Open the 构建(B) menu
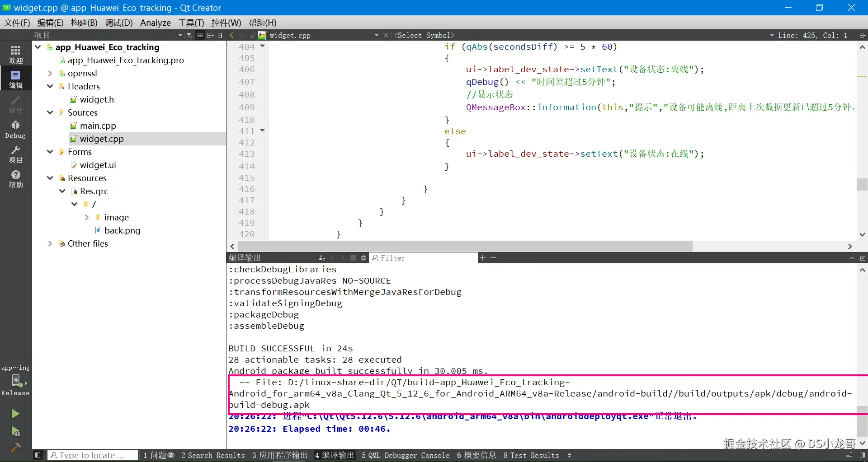The image size is (868, 462). click(84, 23)
